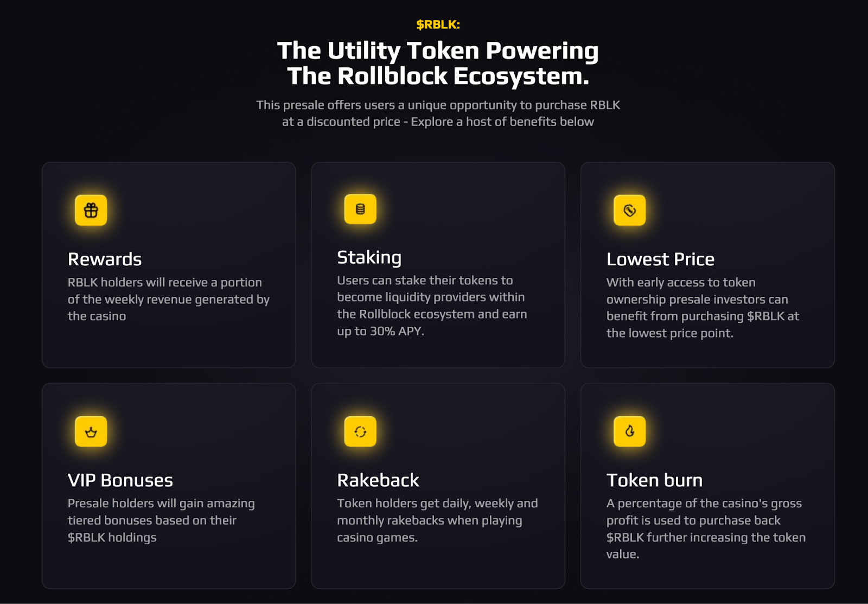Image resolution: width=868 pixels, height=604 pixels.
Task: Click the "up to 30% APY" staking description
Action: [x=432, y=306]
